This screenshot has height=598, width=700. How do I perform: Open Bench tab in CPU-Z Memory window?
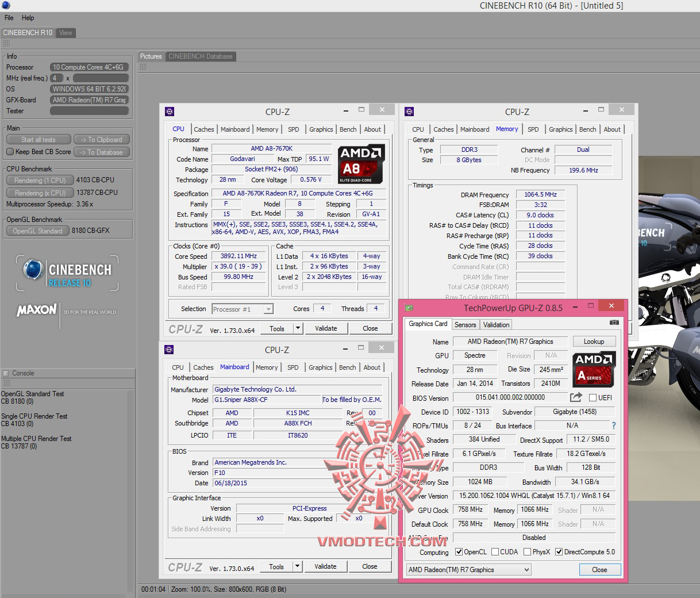tap(587, 129)
